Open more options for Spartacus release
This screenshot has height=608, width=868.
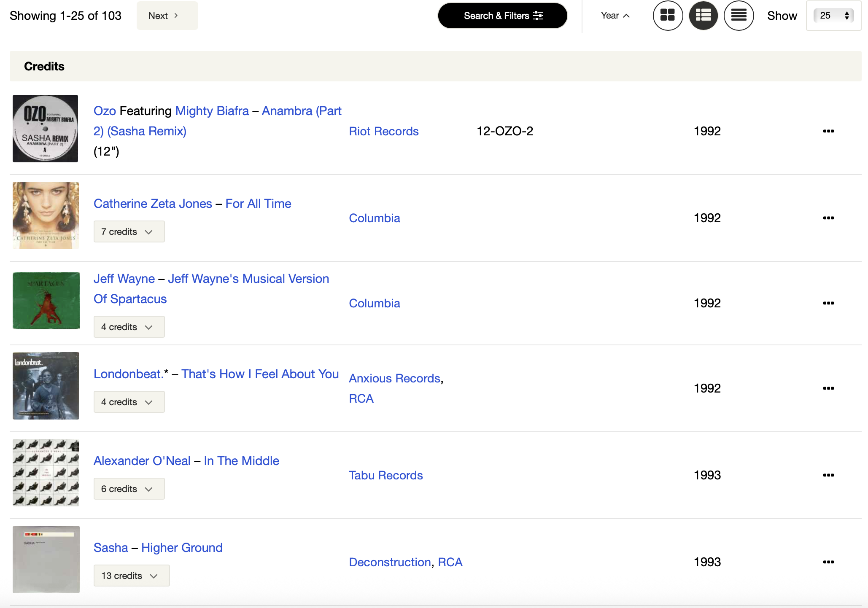(x=828, y=303)
